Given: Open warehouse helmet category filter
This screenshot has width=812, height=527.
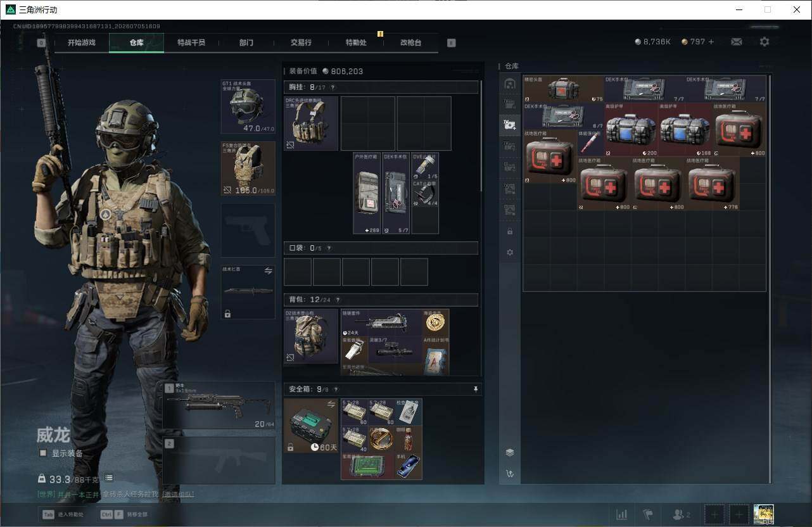Looking at the screenshot, I should [x=509, y=84].
